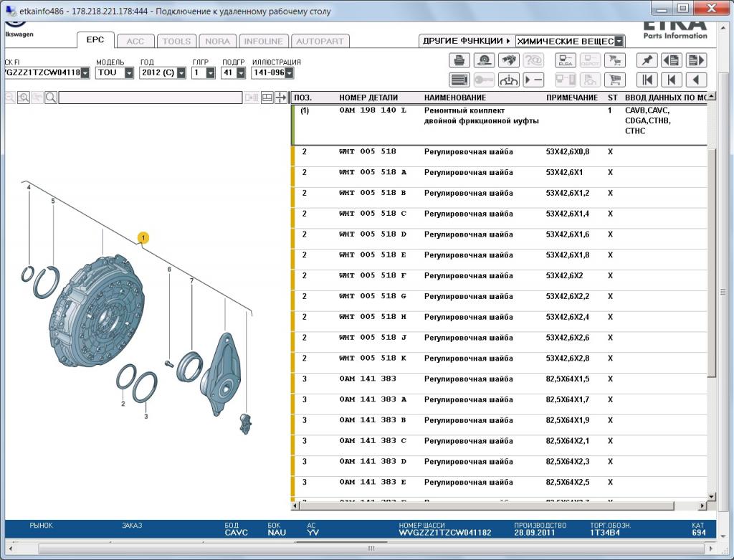The height and width of the screenshot is (560, 734).
Task: Click the ST column header
Action: click(x=612, y=98)
